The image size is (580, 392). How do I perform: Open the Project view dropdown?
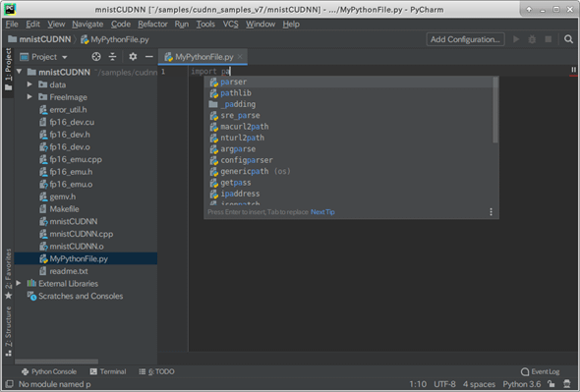point(43,57)
